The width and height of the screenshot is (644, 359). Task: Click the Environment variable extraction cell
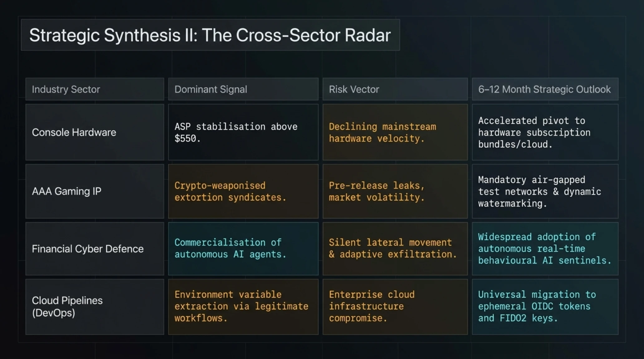(243, 307)
